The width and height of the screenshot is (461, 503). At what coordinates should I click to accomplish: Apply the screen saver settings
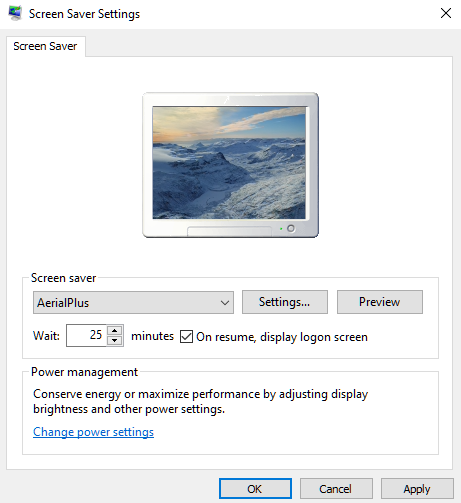pos(417,489)
